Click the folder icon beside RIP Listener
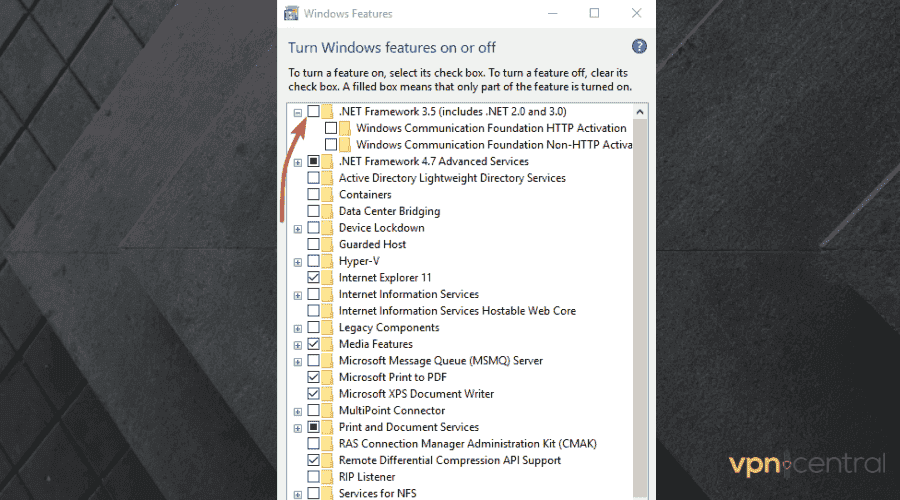The height and width of the screenshot is (500, 900). [x=327, y=477]
